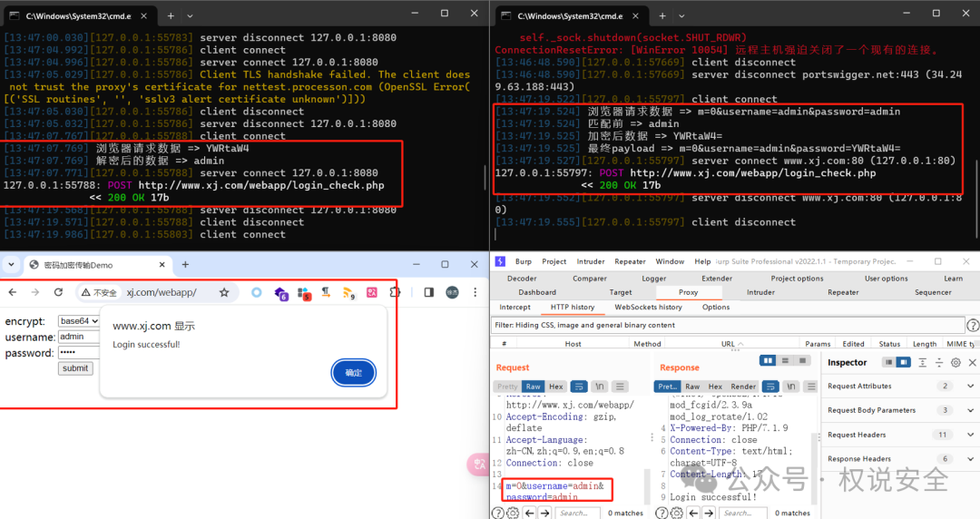Image resolution: width=980 pixels, height=519 pixels.
Task: Reload the xj.com webapp page
Action: tap(58, 292)
